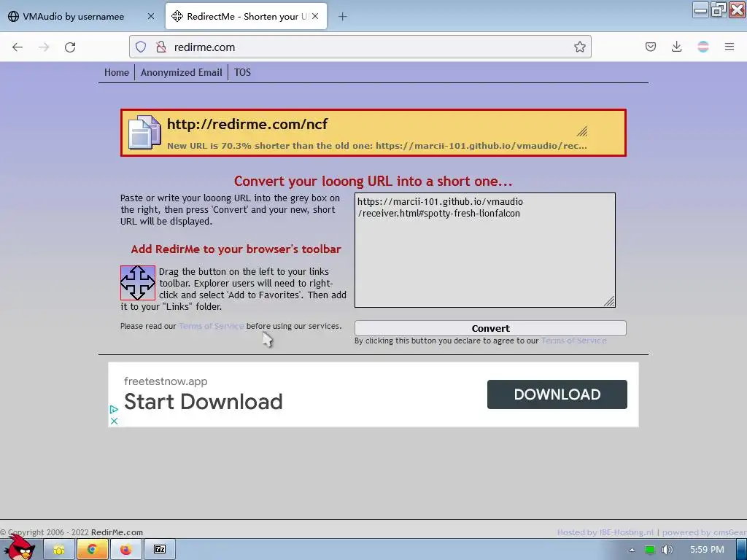Click the resize handle of the long URL textarea

click(609, 301)
